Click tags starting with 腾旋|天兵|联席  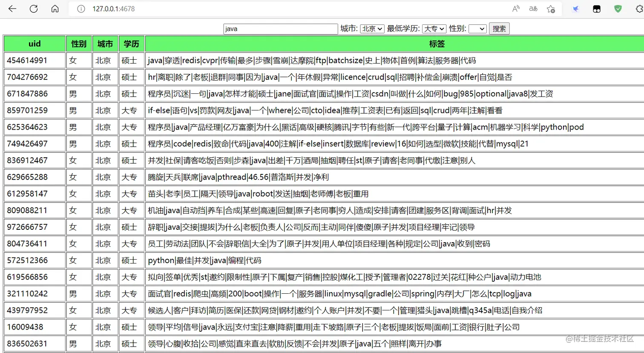tap(394, 177)
